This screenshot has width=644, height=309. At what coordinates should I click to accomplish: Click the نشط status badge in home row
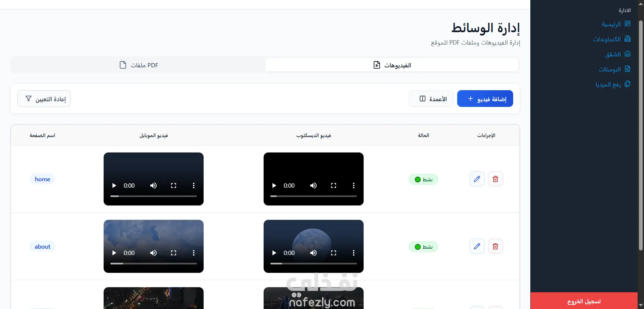[423, 179]
